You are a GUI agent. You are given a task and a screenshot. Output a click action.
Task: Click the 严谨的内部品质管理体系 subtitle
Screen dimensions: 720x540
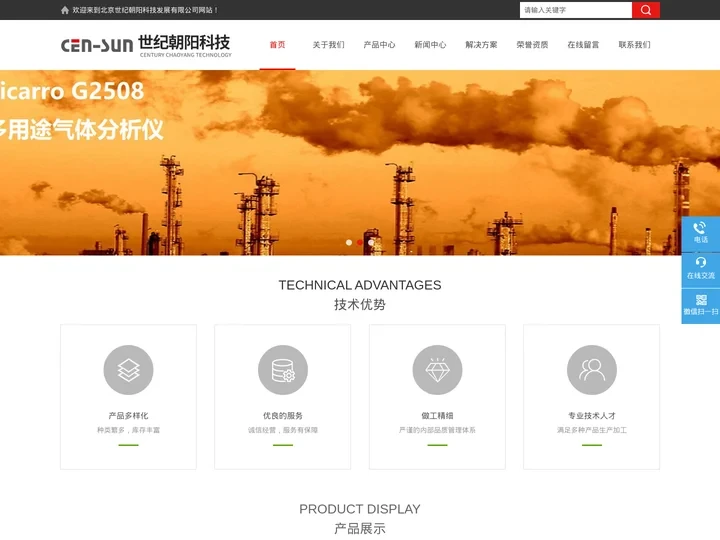click(x=437, y=430)
